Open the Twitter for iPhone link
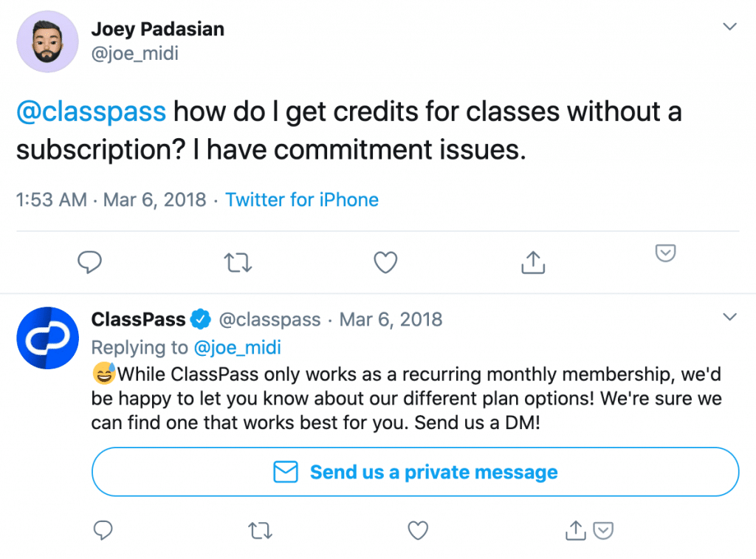 point(302,199)
